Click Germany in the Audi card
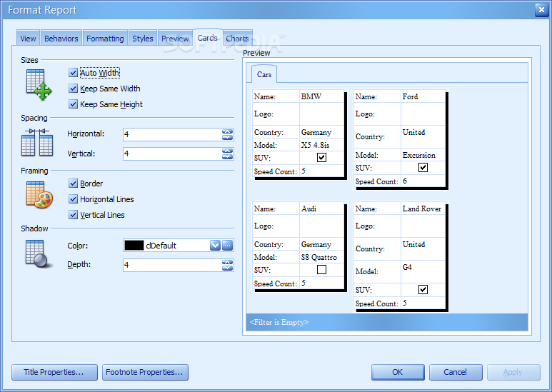Screen dimensions: 552x392 tap(316, 244)
